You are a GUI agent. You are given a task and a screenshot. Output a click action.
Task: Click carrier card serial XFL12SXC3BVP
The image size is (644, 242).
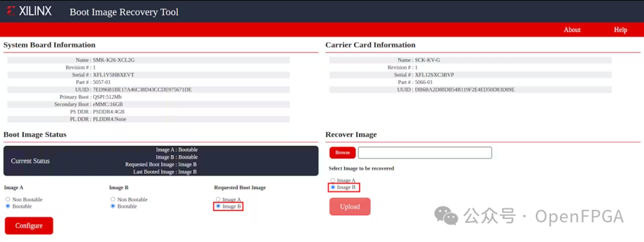coord(435,75)
